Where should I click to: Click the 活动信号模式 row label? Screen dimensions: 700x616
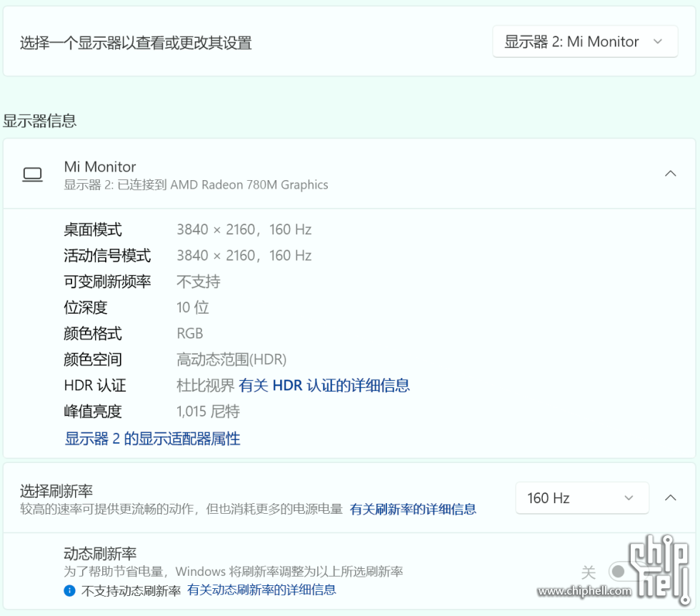(107, 256)
